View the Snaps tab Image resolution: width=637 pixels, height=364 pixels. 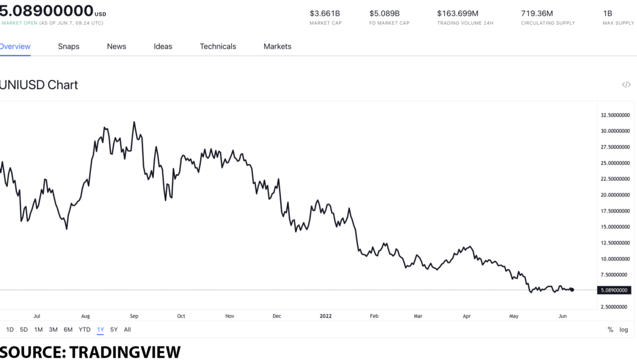tap(69, 46)
